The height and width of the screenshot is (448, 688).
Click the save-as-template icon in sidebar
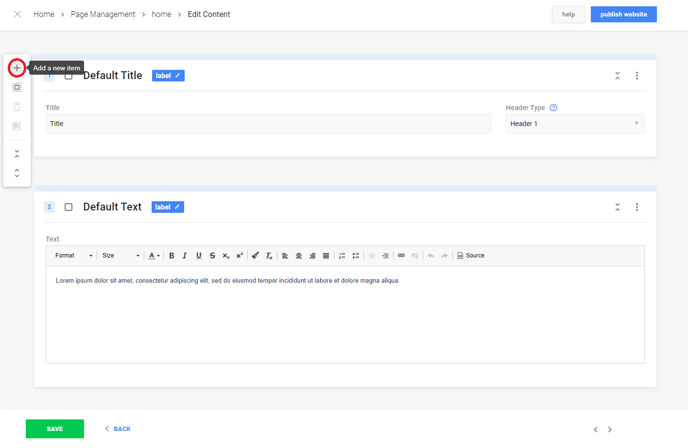pos(17,126)
